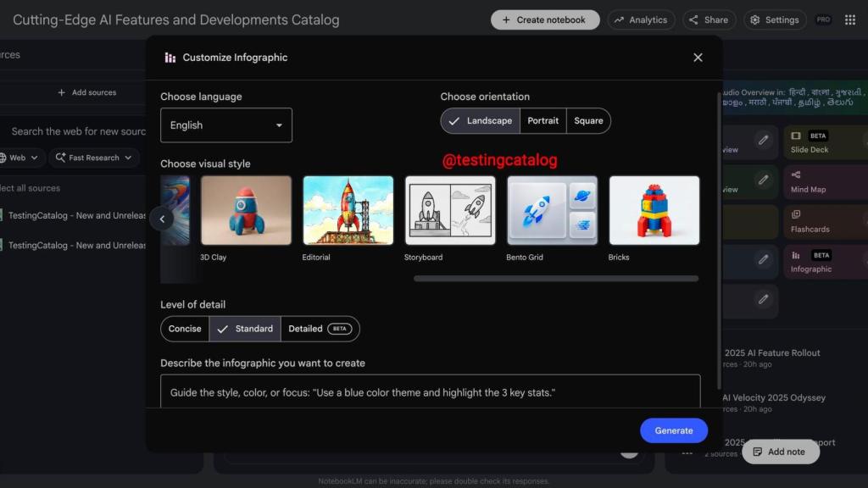Click the PRO account badge

(823, 19)
